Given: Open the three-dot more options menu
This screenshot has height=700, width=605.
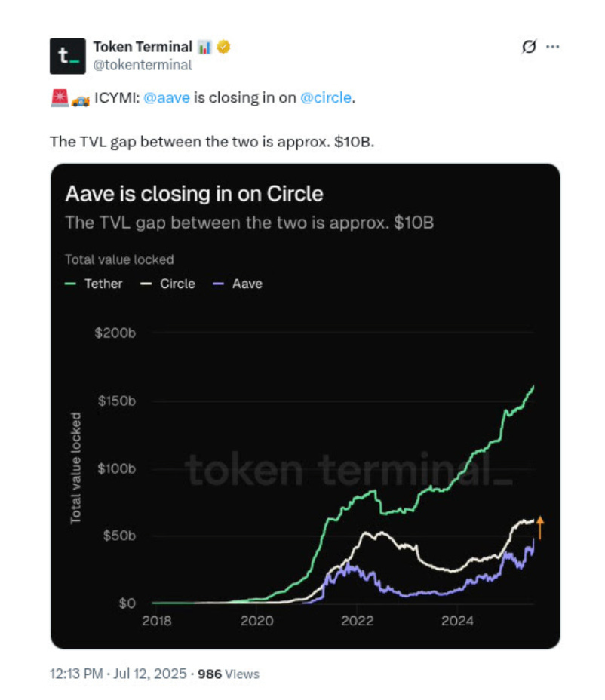Looking at the screenshot, I should click(553, 47).
